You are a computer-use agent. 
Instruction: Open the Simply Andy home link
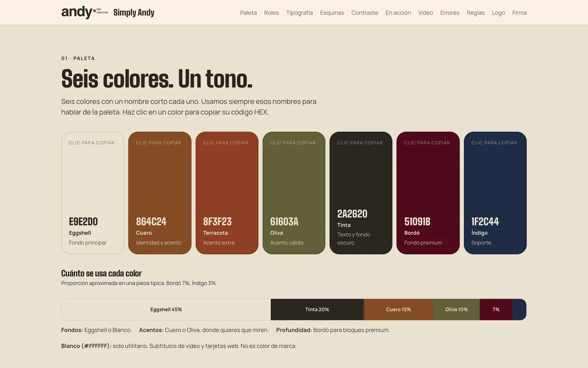(x=134, y=12)
